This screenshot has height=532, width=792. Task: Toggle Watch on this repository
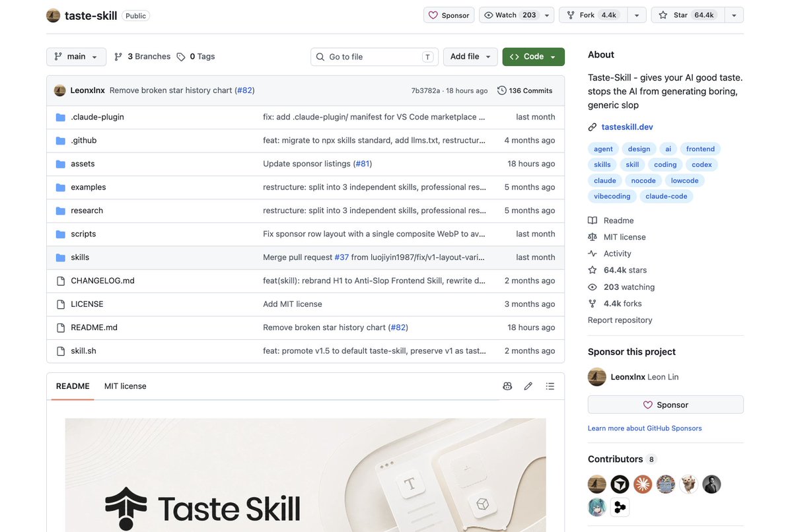[516, 15]
